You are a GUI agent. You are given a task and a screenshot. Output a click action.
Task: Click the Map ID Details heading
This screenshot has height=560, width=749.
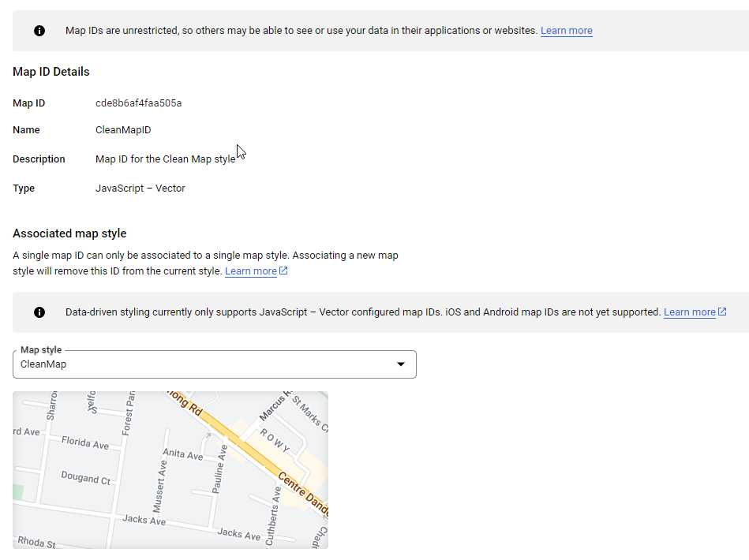[51, 72]
